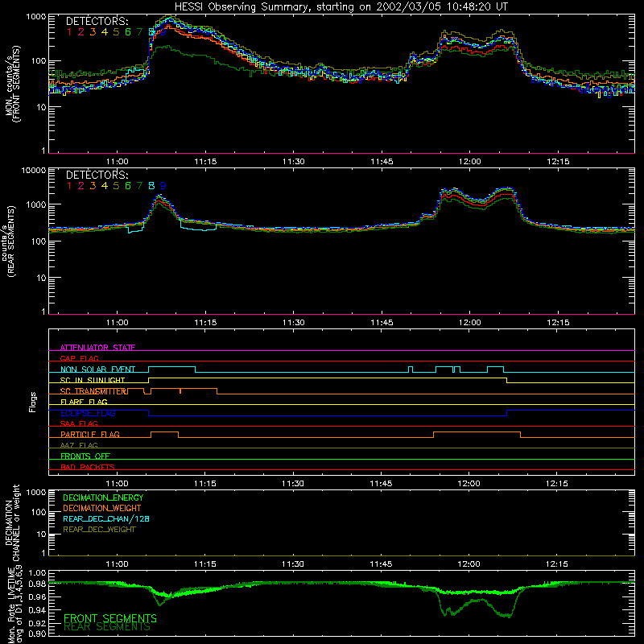
Task: Click the ATTENUATOR_STATE flag label
Action: click(x=97, y=348)
